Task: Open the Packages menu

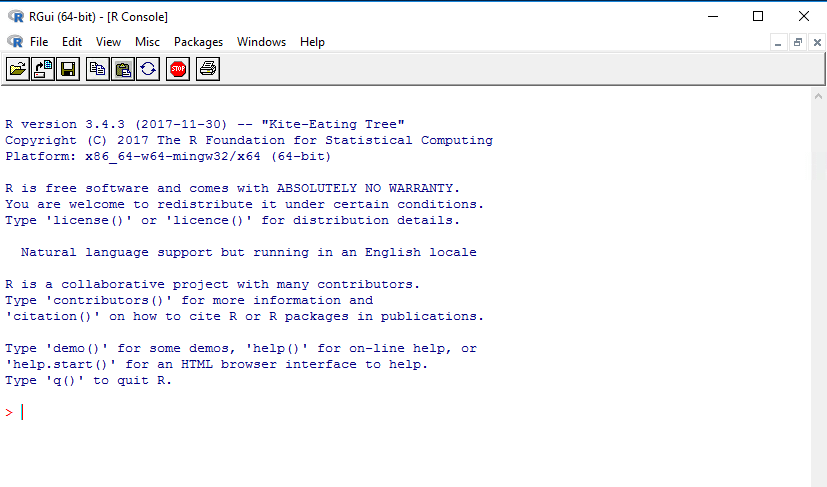Action: pyautogui.click(x=198, y=42)
